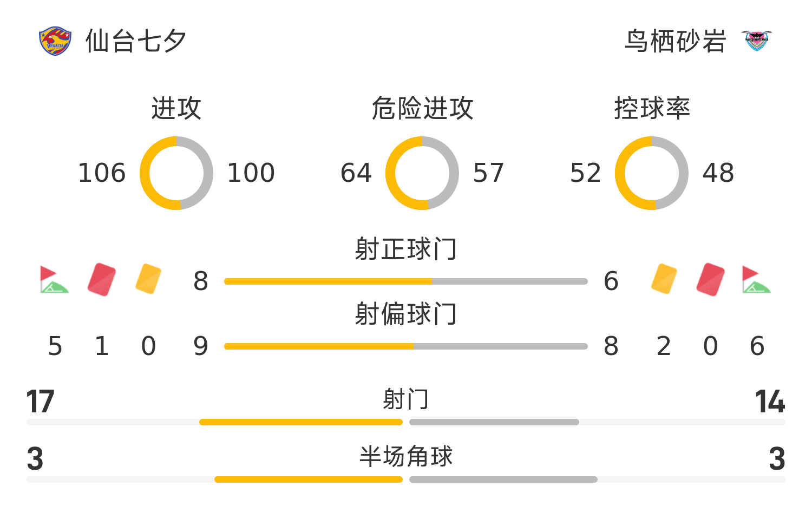812x526 pixels.
Task: Open the 鸟栖砂岩 team name
Action: (675, 41)
